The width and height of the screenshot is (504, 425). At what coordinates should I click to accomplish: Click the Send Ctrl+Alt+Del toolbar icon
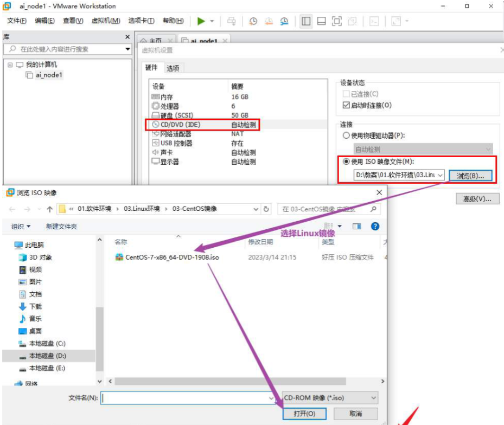pos(232,21)
